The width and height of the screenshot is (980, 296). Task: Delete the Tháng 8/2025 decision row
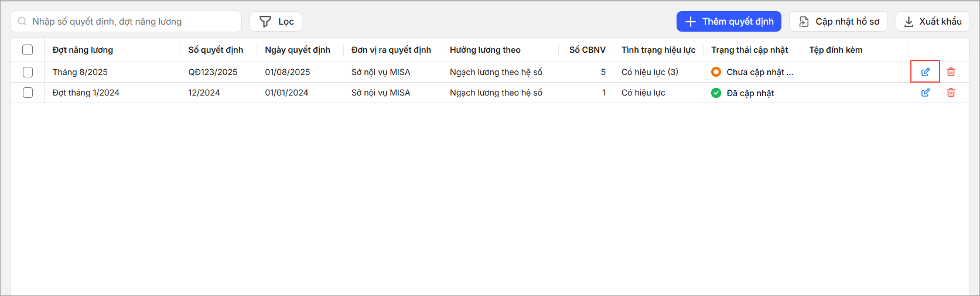pos(951,72)
